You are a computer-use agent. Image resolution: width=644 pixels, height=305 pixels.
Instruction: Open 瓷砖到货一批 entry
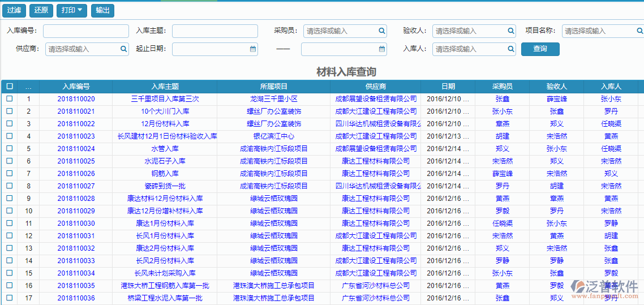point(165,186)
